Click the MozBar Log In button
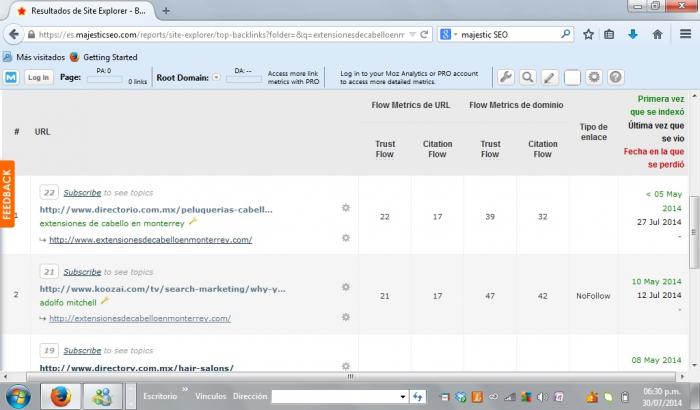700x410 pixels. [x=38, y=77]
